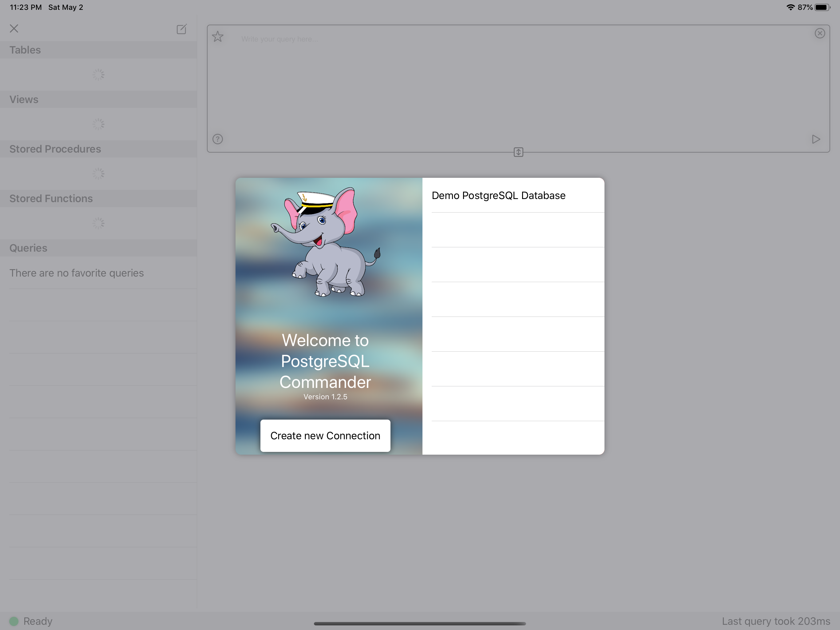Tap the resize editor handle icon
This screenshot has width=840, height=630.
click(x=518, y=152)
